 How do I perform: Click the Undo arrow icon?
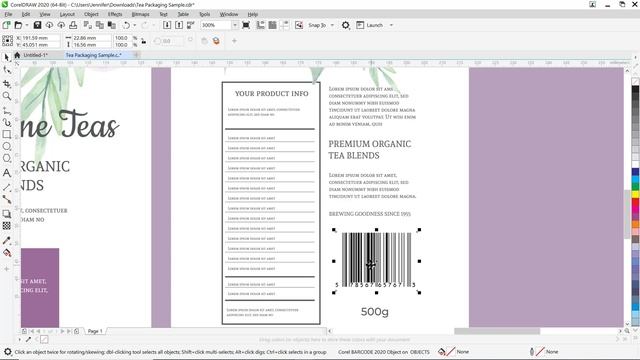126,25
